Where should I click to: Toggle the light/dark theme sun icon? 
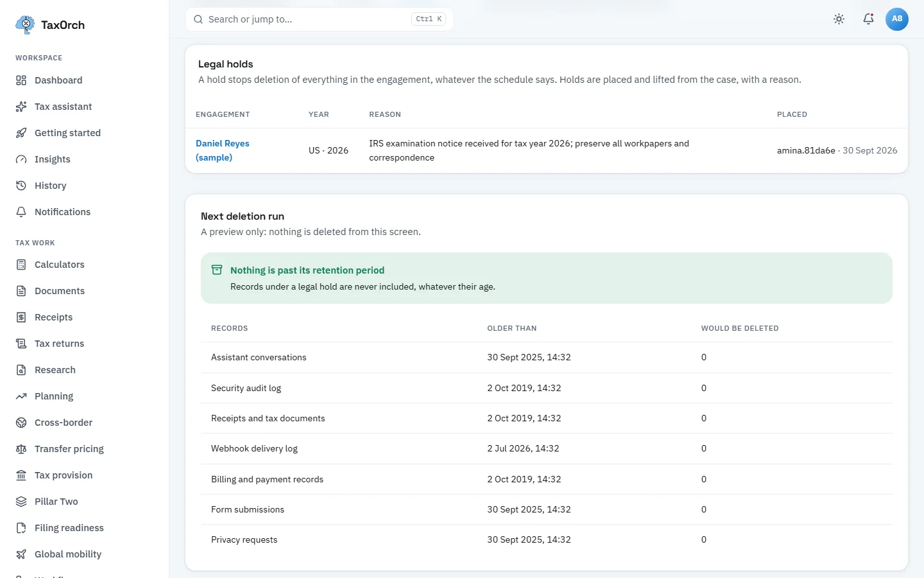point(839,19)
